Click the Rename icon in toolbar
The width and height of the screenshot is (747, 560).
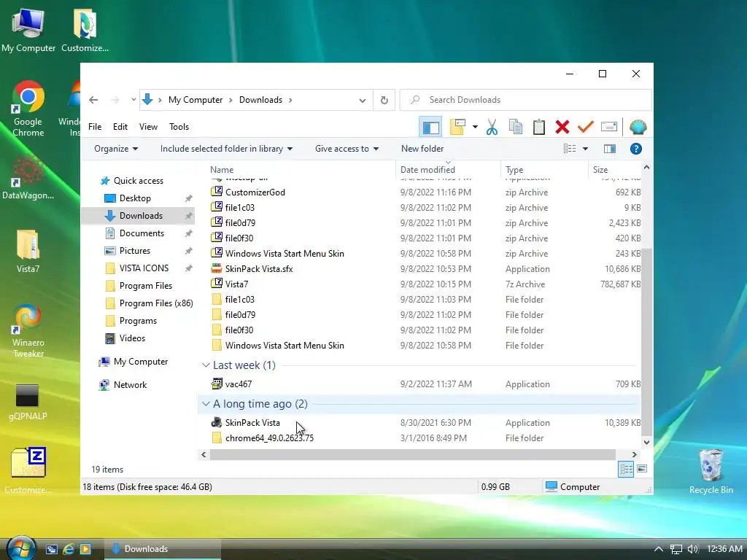click(x=609, y=127)
